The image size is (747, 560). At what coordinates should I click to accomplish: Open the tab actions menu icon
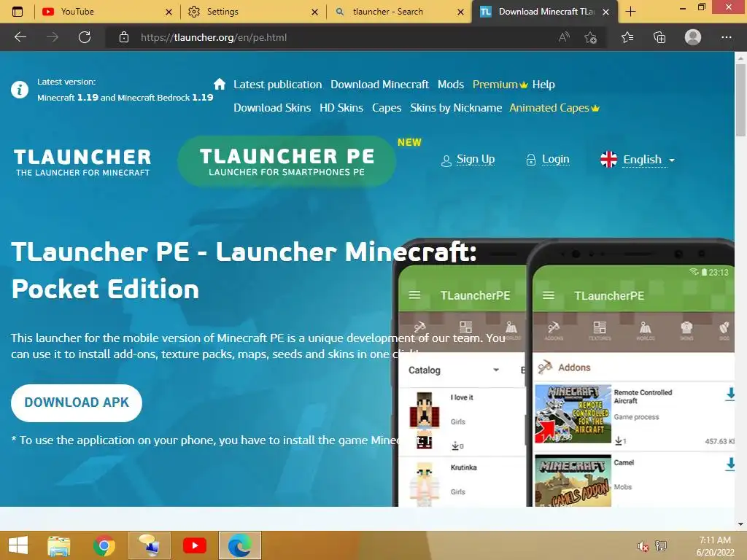(18, 12)
